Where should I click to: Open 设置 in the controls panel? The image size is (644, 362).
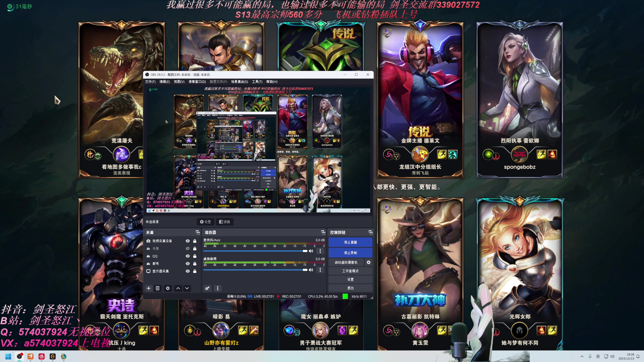pos(350,279)
